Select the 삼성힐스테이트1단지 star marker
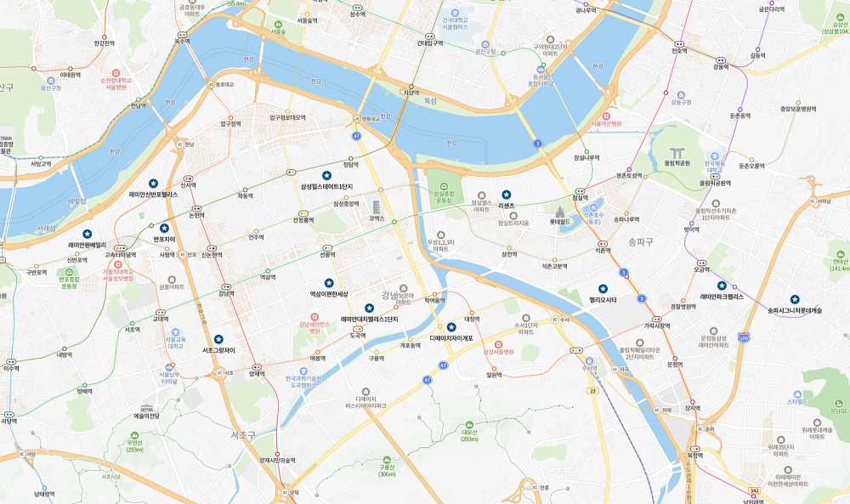 [326, 176]
